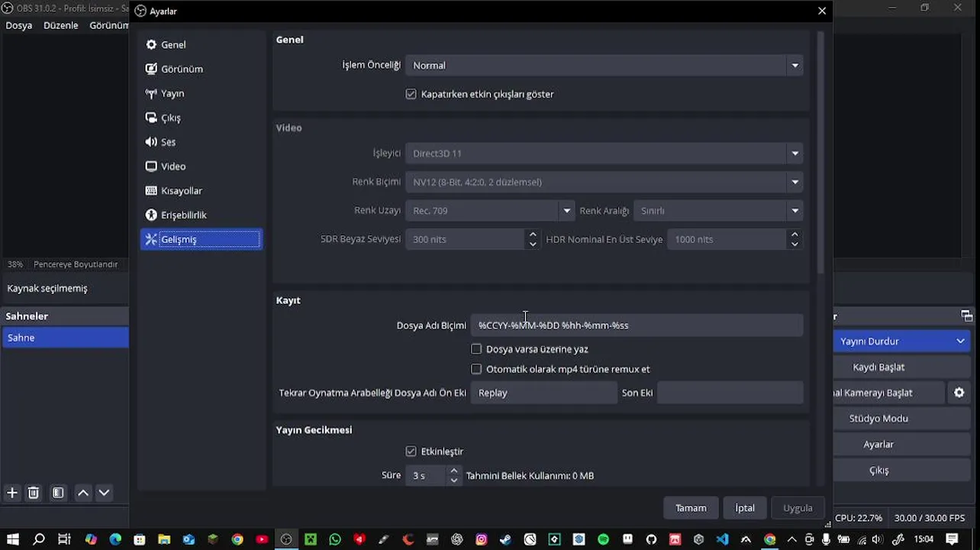The image size is (980, 550).
Task: Switch to Çıkış settings section in sidebar
Action: (201, 118)
